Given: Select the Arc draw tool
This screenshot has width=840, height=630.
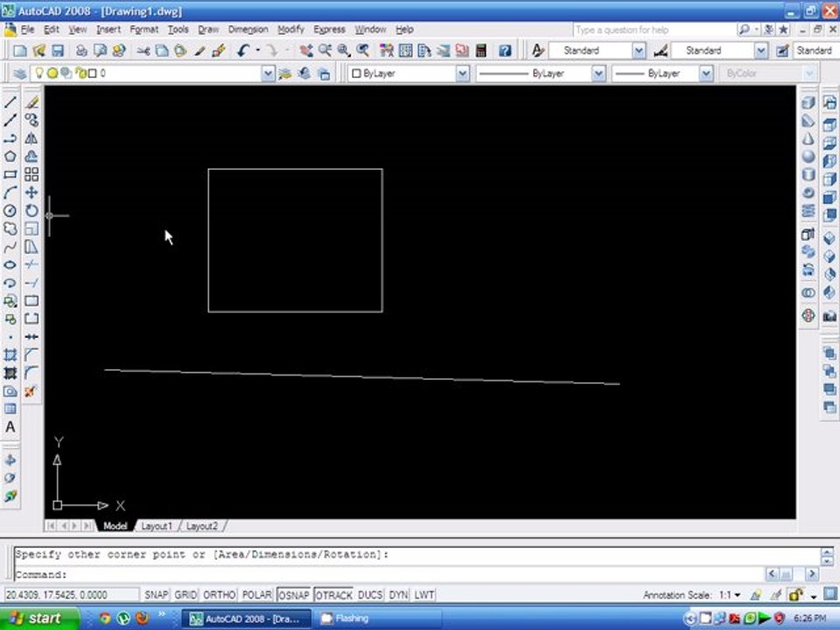Looking at the screenshot, I should (10, 192).
